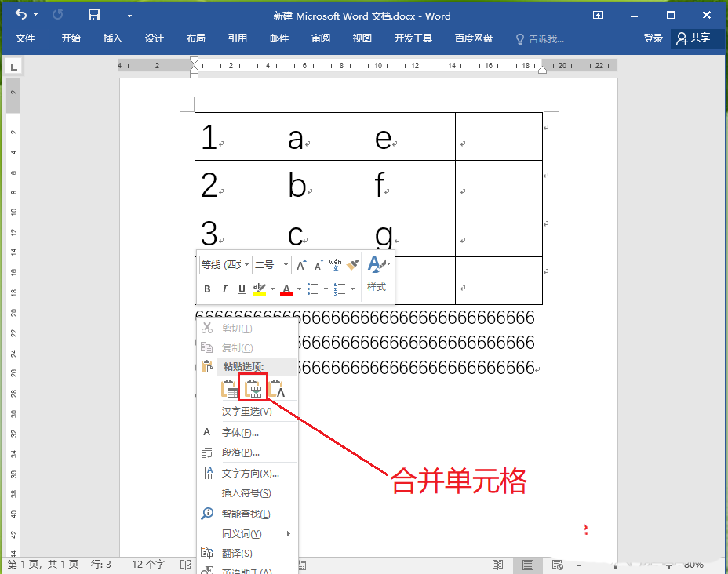The height and width of the screenshot is (574, 728).
Task: Click the page count 第1页 in status bar
Action: 43,565
